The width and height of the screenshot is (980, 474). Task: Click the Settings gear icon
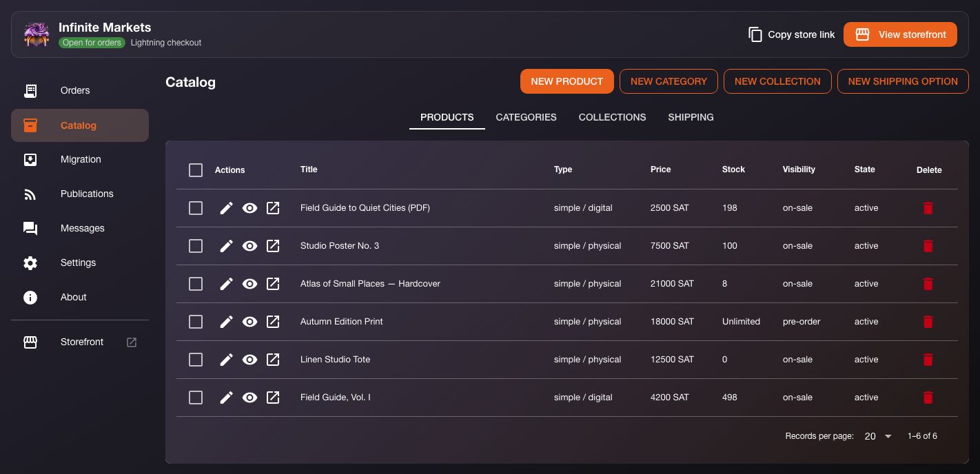pos(30,262)
